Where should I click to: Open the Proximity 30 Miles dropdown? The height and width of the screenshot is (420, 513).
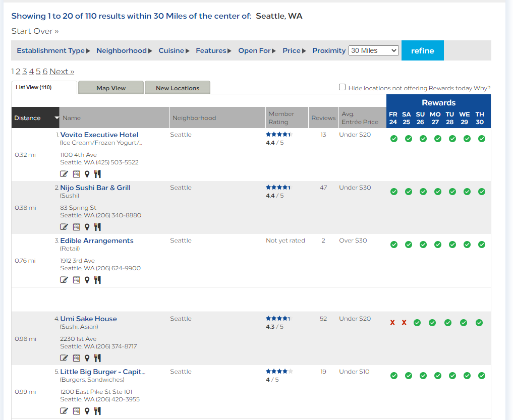(x=374, y=51)
